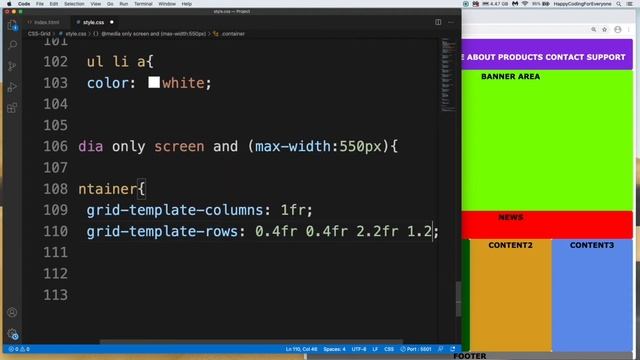640x360 pixels.
Task: Click the grid-template-columns property text
Action: [x=175, y=210]
